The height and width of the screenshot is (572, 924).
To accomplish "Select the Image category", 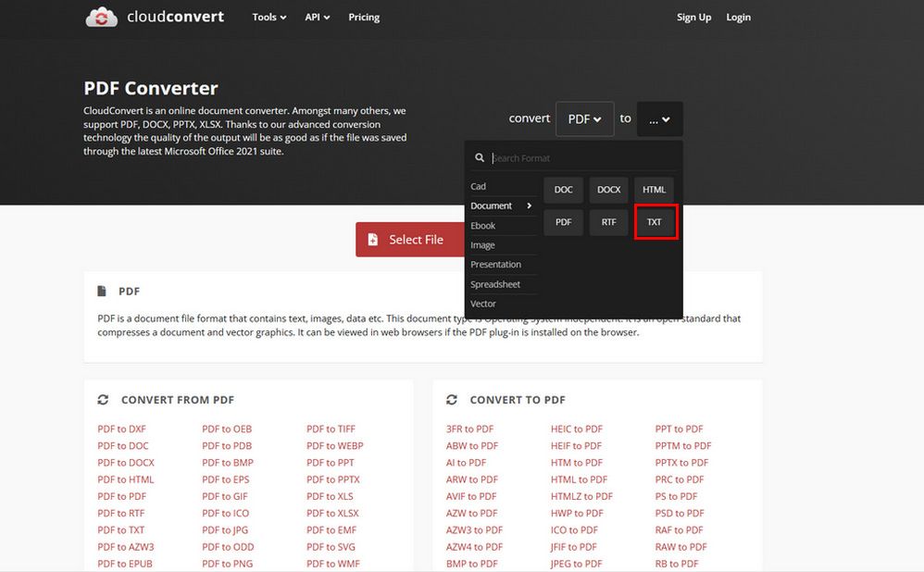I will (482, 245).
